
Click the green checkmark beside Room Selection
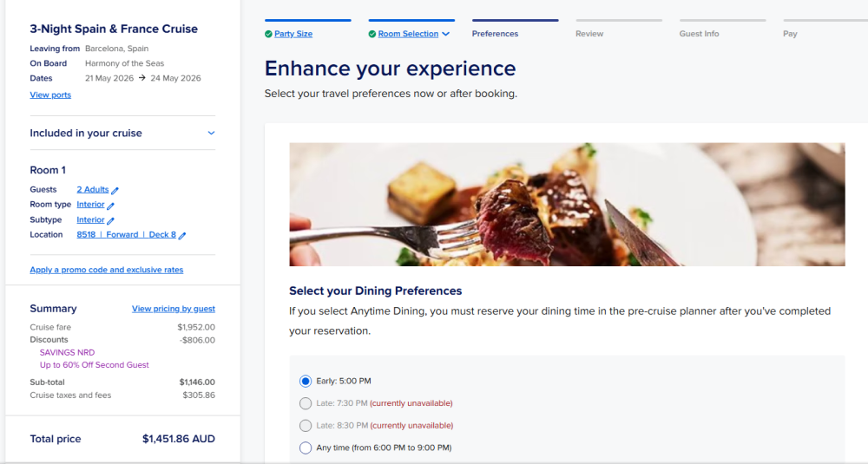(x=372, y=34)
